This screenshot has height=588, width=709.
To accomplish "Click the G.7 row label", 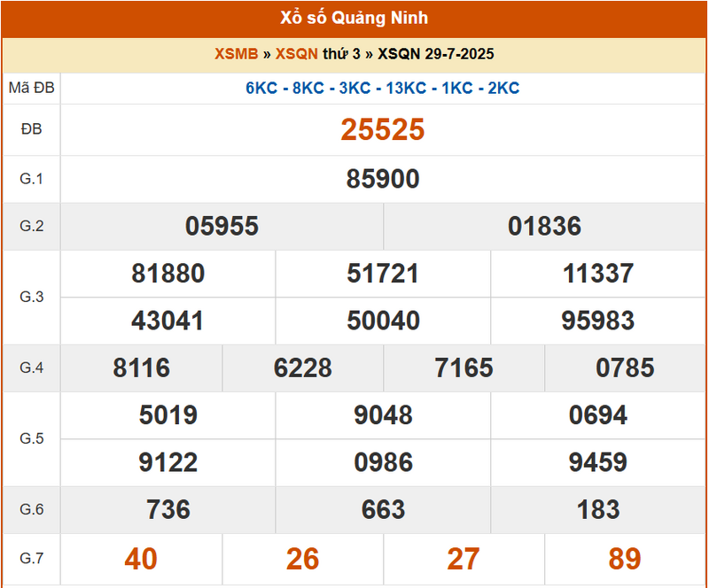I will pos(32,559).
